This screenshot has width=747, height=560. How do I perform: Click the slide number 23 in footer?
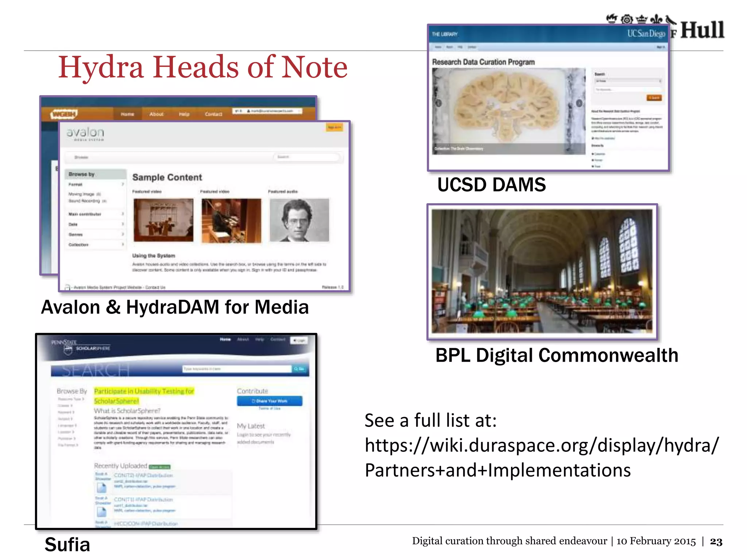point(716,541)
